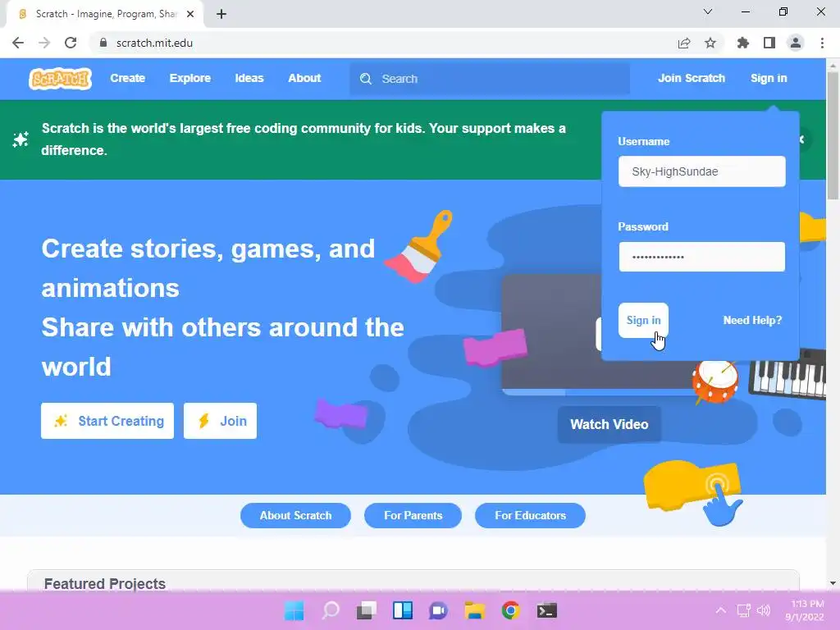Viewport: 840px width, 630px height.
Task: Open Chrome extensions puzzle icon
Action: coord(743,43)
